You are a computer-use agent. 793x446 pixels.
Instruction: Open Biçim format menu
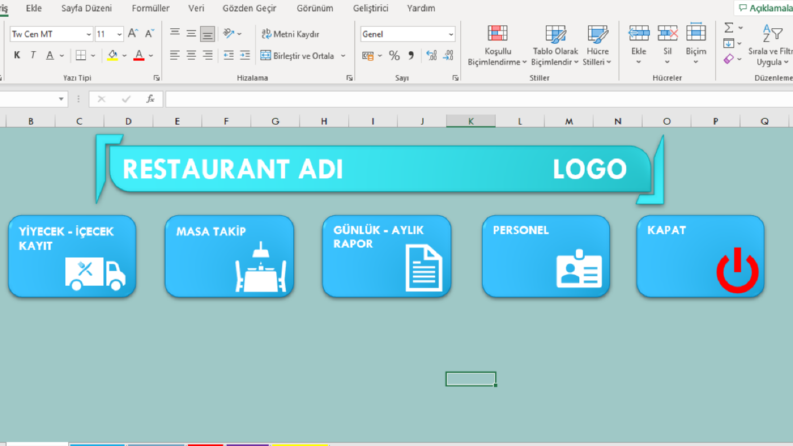click(x=696, y=45)
